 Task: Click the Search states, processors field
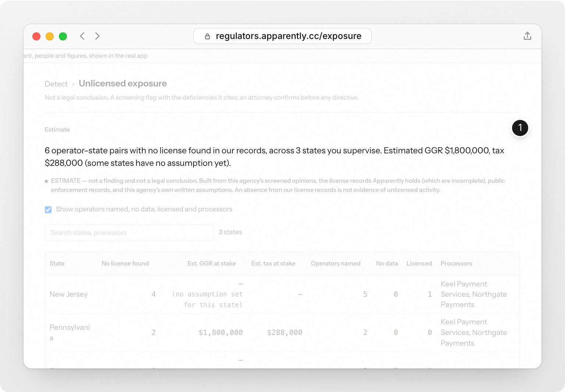(x=129, y=233)
